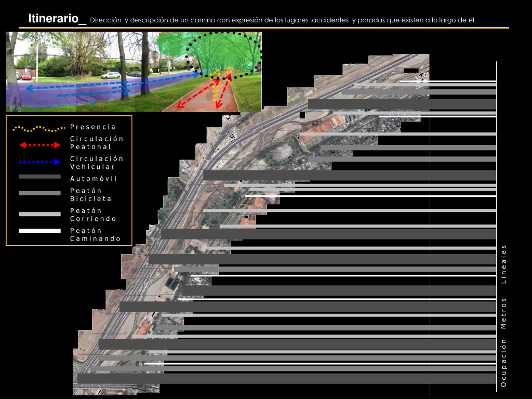Click the 'Itinerario_' title text
This screenshot has height=399, width=532.
pyautogui.click(x=57, y=18)
